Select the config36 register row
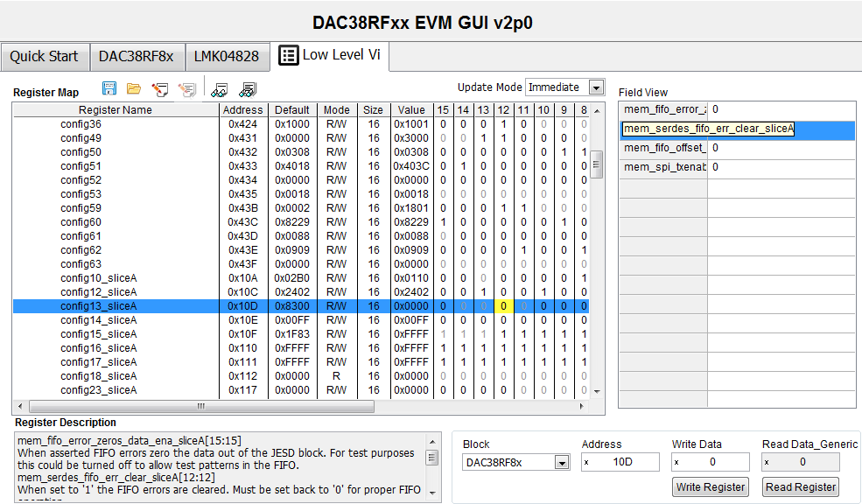 tap(301, 124)
